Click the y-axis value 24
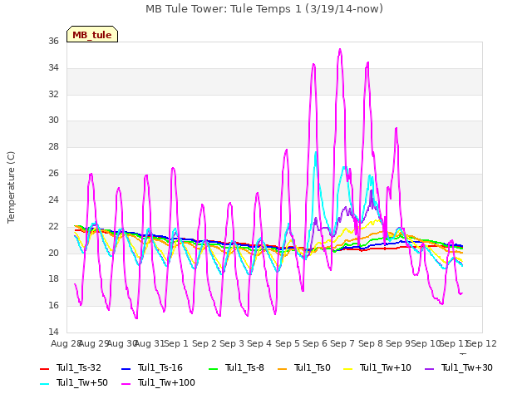 [53, 199]
